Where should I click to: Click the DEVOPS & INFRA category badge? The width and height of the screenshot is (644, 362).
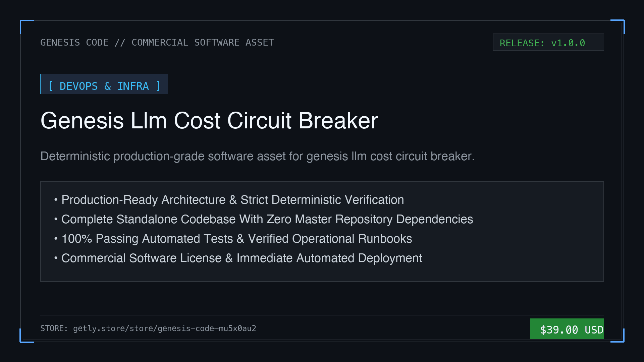[104, 84]
